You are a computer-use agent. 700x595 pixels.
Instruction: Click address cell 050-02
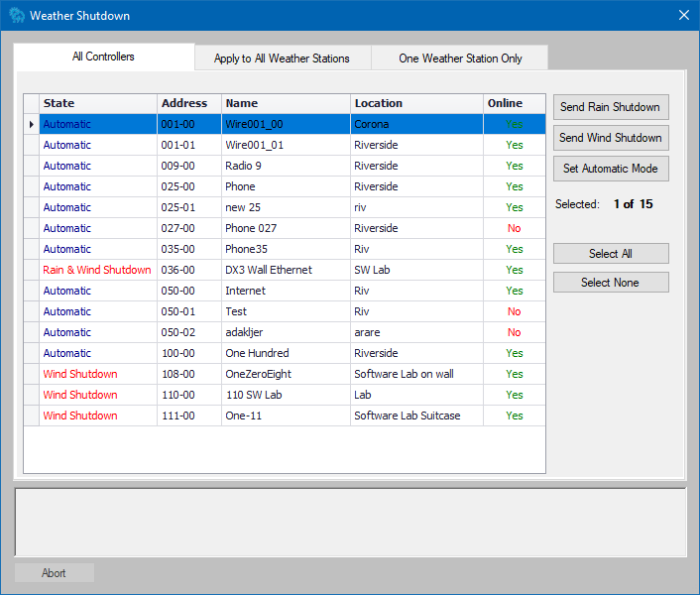(x=189, y=332)
